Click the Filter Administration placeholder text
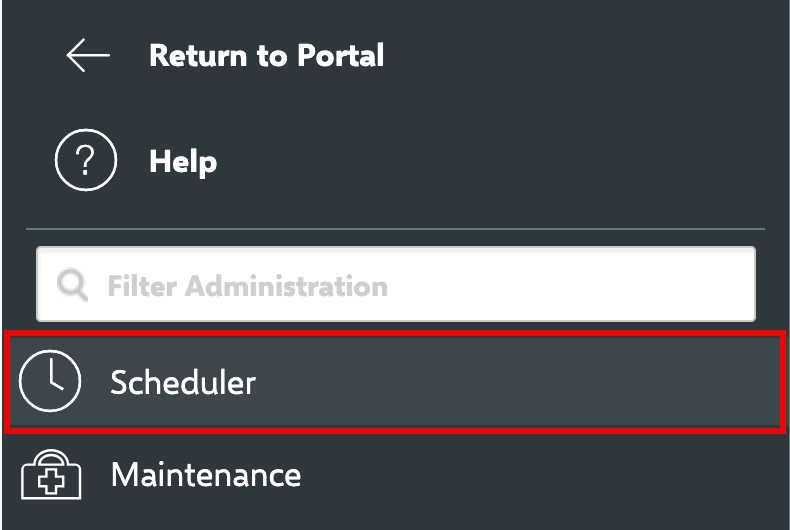The image size is (790, 530). [x=247, y=286]
